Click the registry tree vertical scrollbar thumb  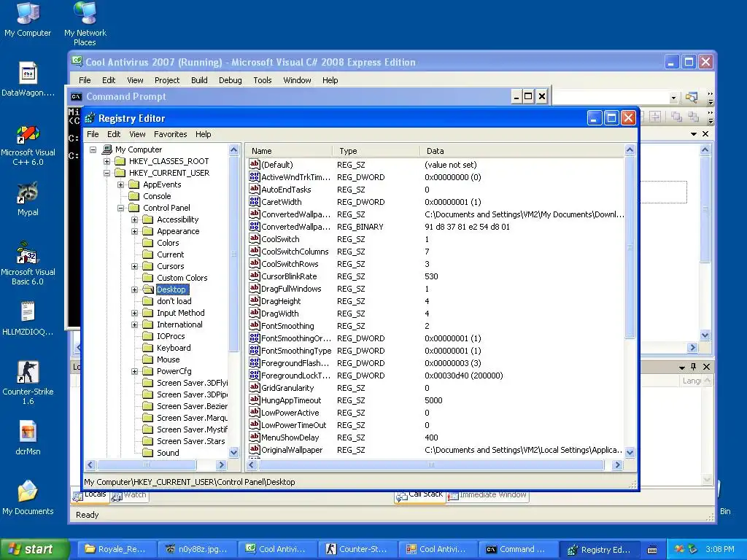(233, 254)
